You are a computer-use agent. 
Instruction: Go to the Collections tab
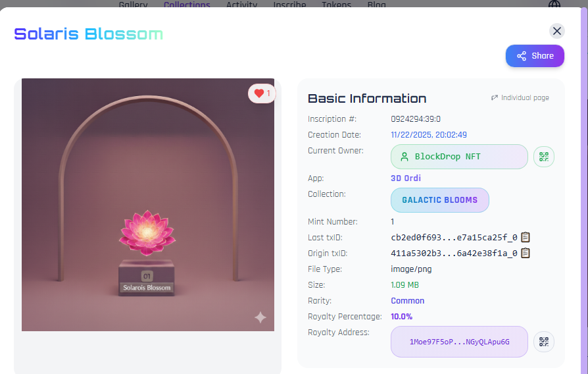187,5
